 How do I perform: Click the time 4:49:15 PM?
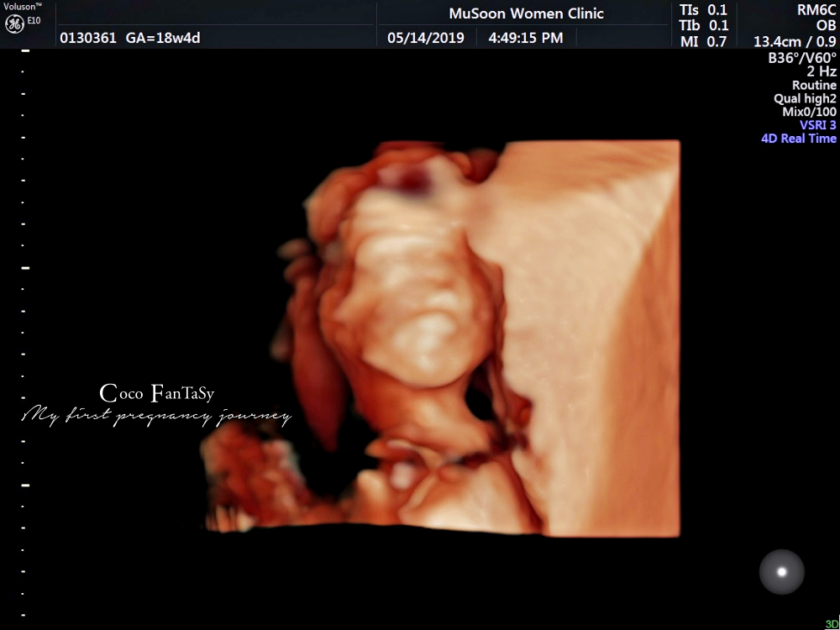point(526,38)
